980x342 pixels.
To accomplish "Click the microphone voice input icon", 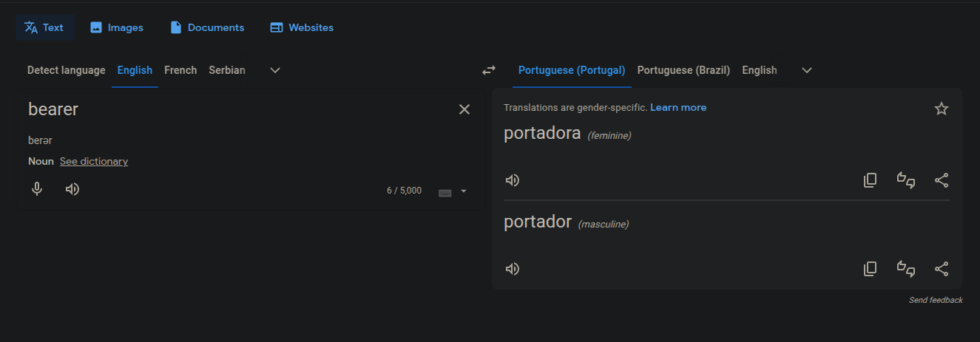I will 37,189.
